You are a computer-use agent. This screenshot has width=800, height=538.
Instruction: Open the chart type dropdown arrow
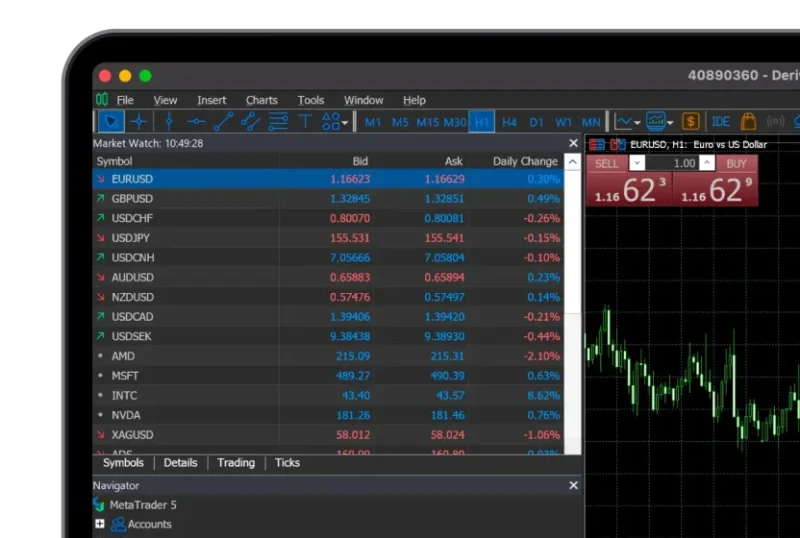coord(637,123)
